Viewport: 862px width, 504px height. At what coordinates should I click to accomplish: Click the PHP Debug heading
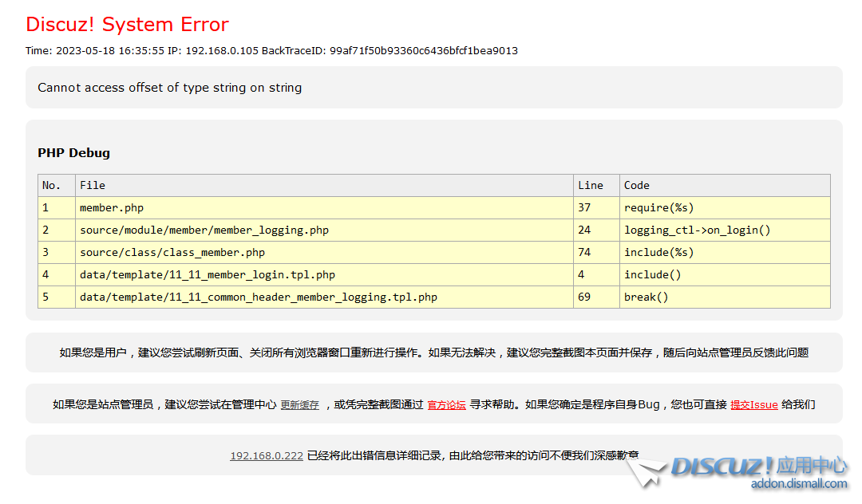73,153
